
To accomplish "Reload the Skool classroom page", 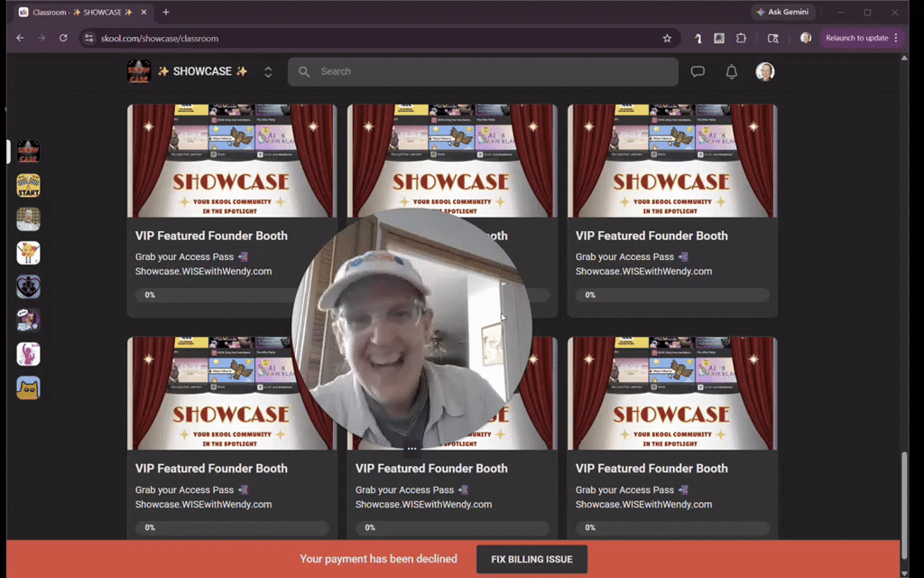I will 63,38.
